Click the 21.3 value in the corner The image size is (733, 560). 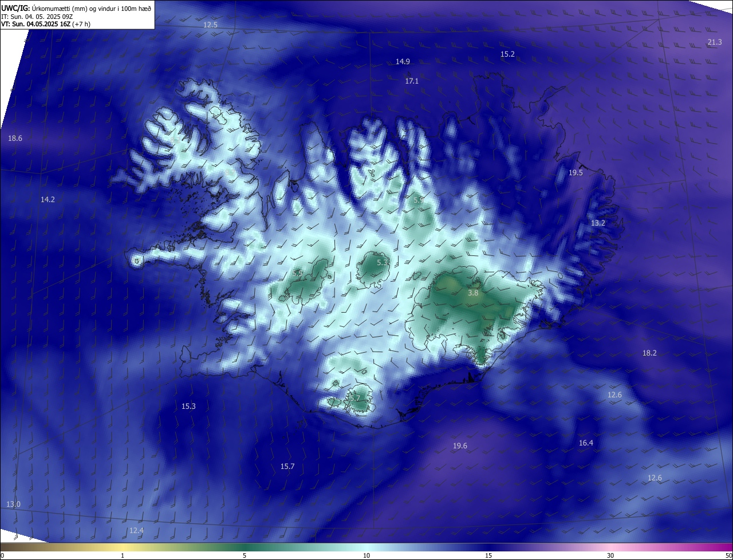[x=715, y=42]
